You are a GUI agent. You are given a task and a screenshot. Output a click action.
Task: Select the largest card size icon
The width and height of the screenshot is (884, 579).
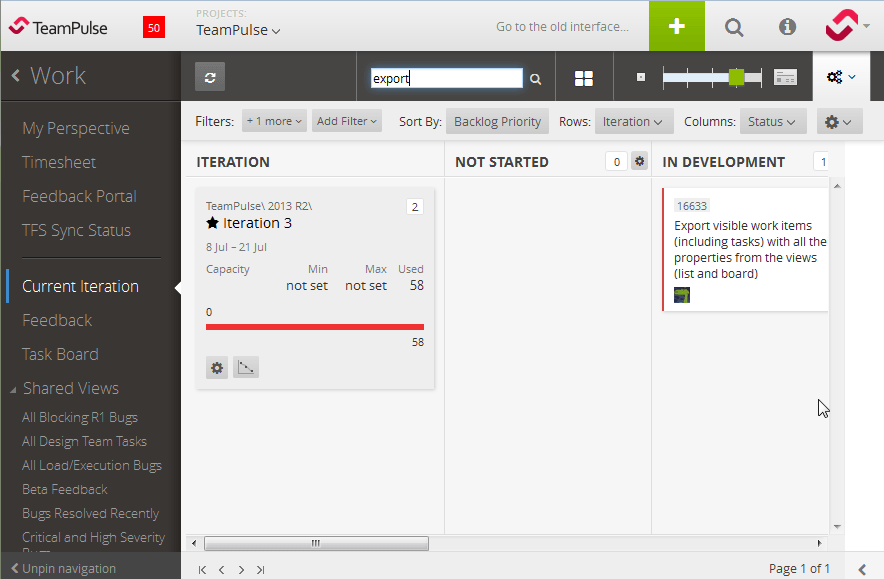785,77
